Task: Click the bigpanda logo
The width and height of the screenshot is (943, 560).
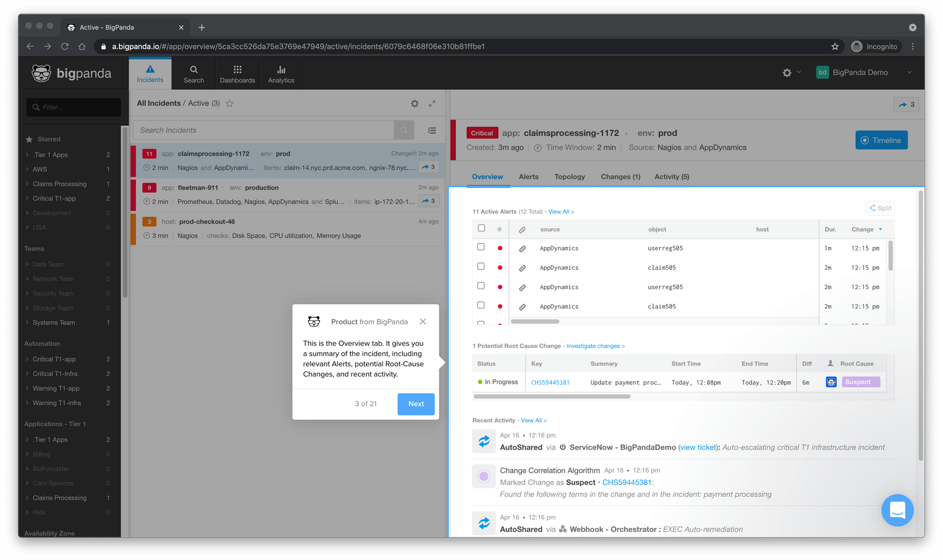Action: coord(71,73)
